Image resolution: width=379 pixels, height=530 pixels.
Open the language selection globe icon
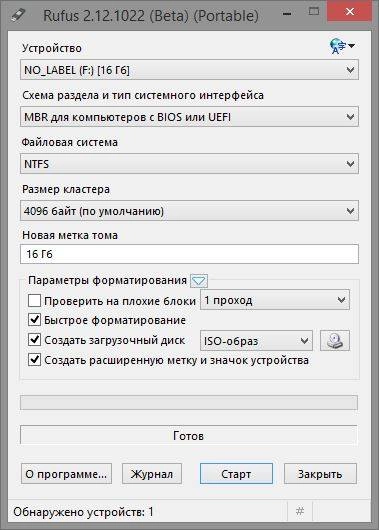pos(342,46)
